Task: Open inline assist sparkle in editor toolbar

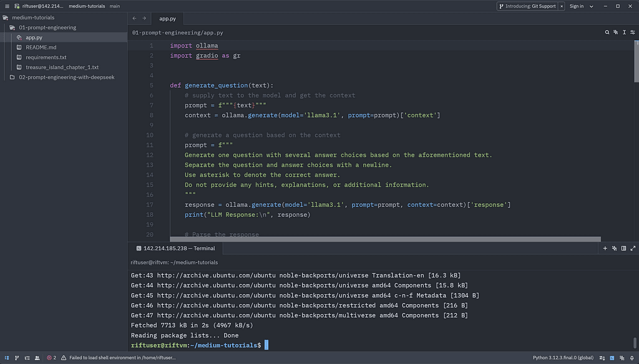Action: click(x=616, y=32)
